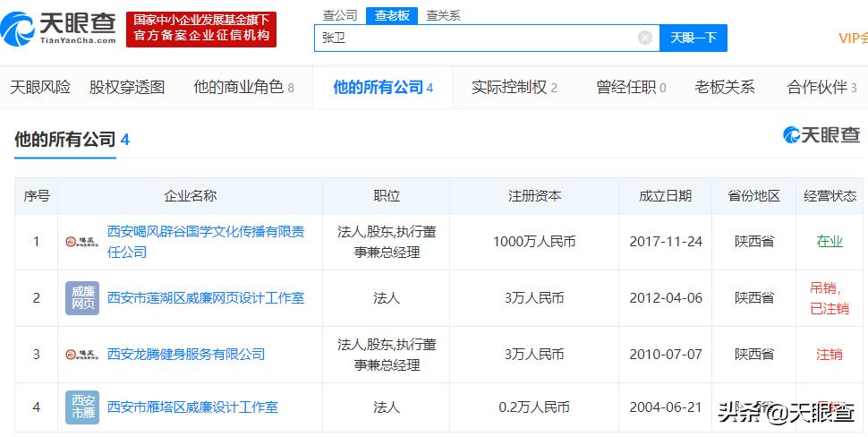Click the search input containing 张卫
Screen dimensions: 868x437
click(x=474, y=38)
